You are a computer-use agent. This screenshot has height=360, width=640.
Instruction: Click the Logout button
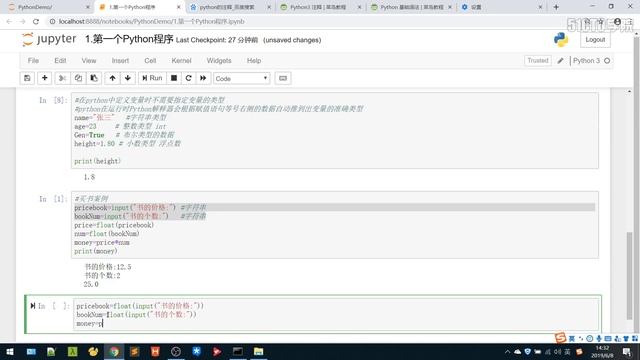point(595,40)
